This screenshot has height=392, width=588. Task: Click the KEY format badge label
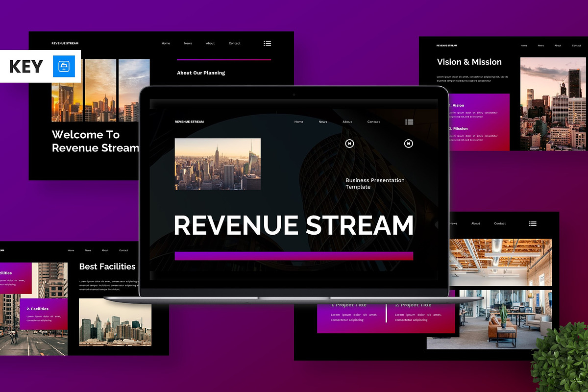point(26,67)
